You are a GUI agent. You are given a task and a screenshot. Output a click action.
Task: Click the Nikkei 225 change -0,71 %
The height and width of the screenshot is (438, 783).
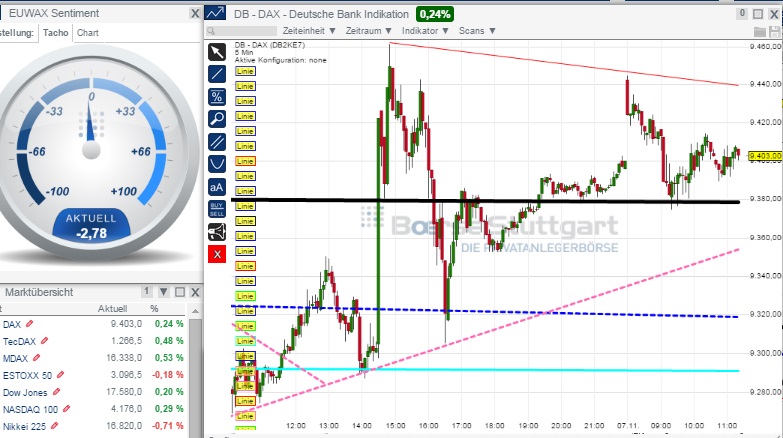click(169, 426)
